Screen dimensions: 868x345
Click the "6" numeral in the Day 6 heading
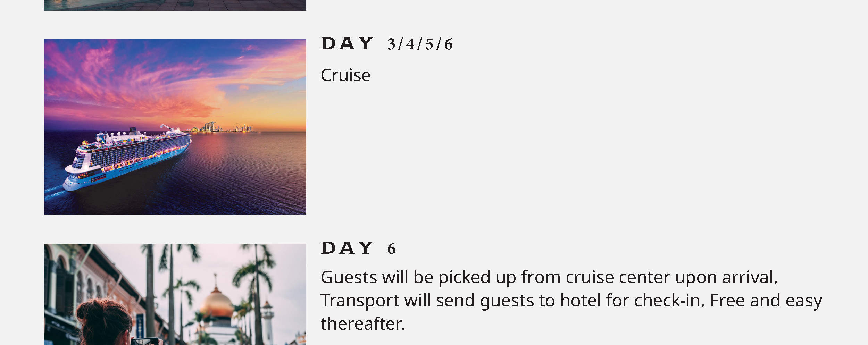click(391, 249)
